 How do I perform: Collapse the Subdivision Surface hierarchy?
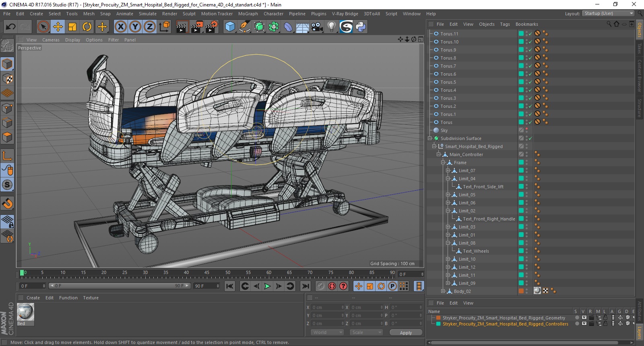(430, 138)
